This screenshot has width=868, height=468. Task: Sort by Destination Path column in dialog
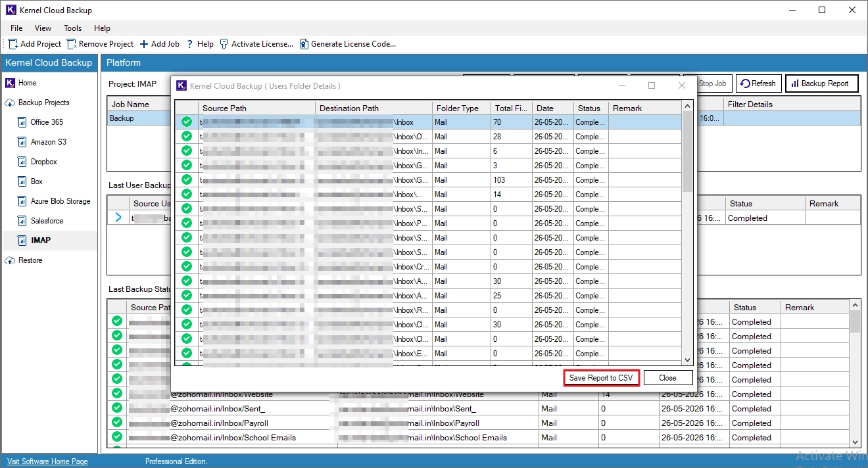[374, 108]
